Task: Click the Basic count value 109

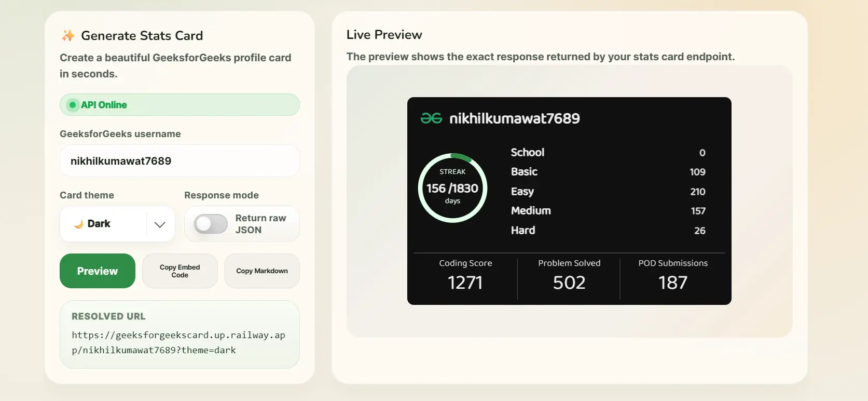Action: click(697, 172)
